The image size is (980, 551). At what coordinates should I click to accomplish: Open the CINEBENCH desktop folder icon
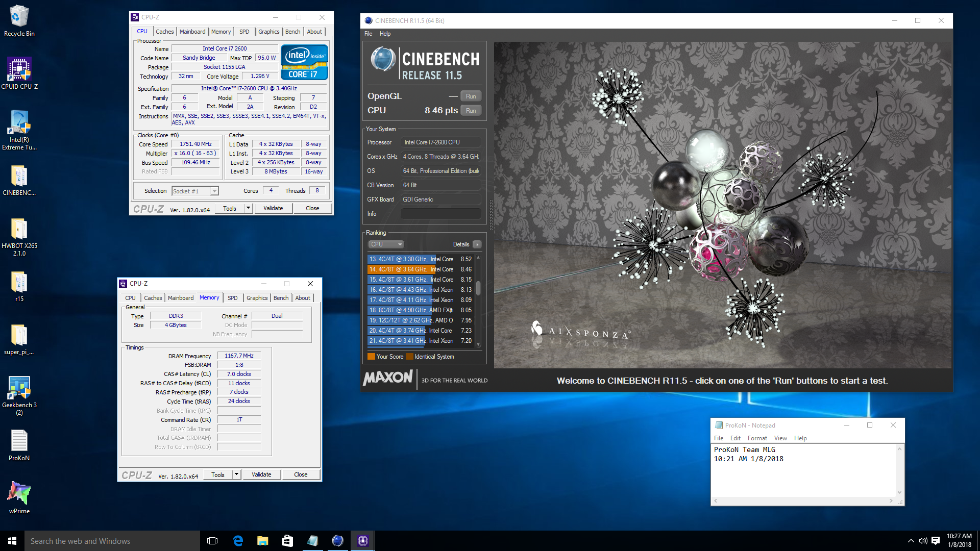pyautogui.click(x=19, y=181)
